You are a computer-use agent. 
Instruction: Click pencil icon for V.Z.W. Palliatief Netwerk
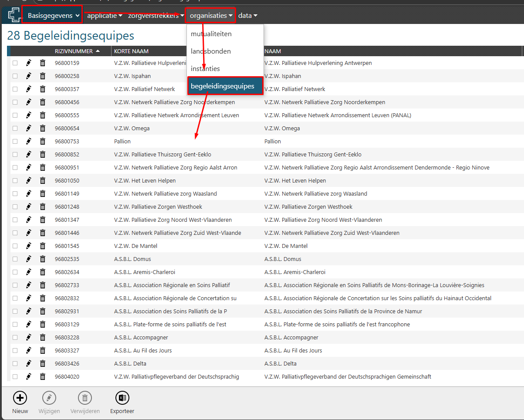coord(29,89)
